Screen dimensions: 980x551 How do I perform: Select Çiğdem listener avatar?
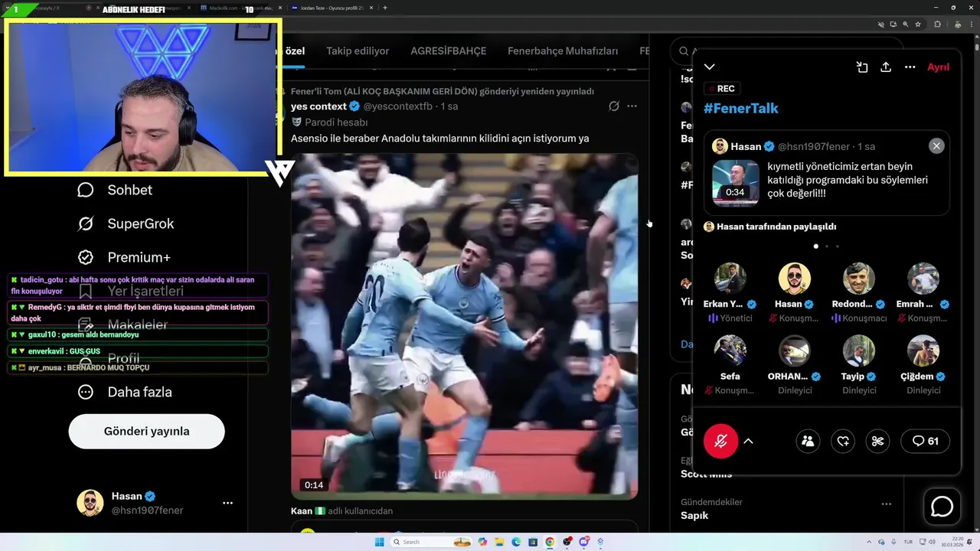pos(923,350)
